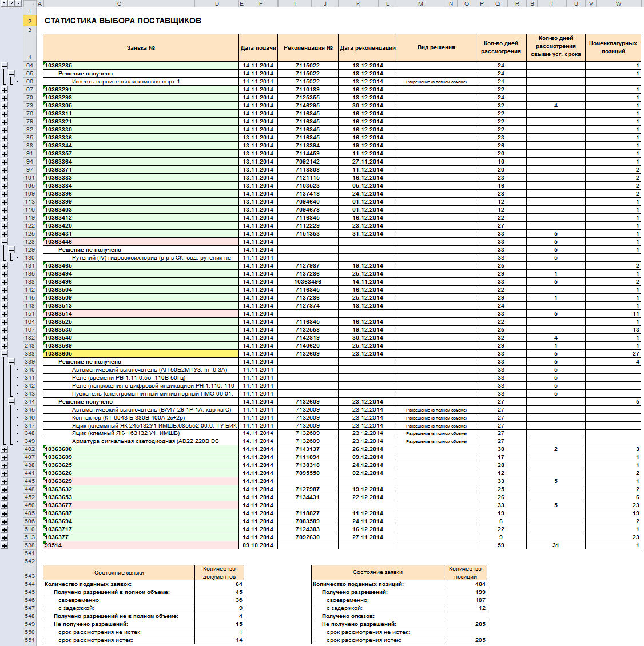Screen dimensions: 644x646
Task: Click the 'Заявка №' header cell
Action: 141,47
